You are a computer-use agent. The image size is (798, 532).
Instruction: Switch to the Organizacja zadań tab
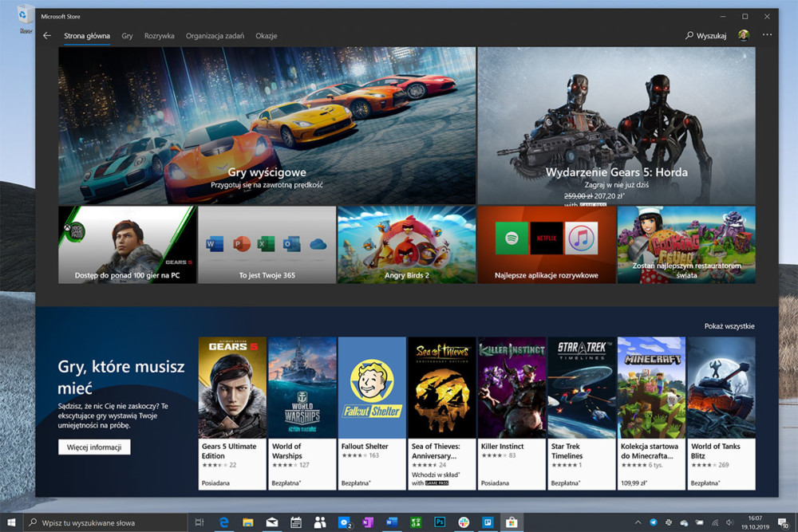point(215,36)
